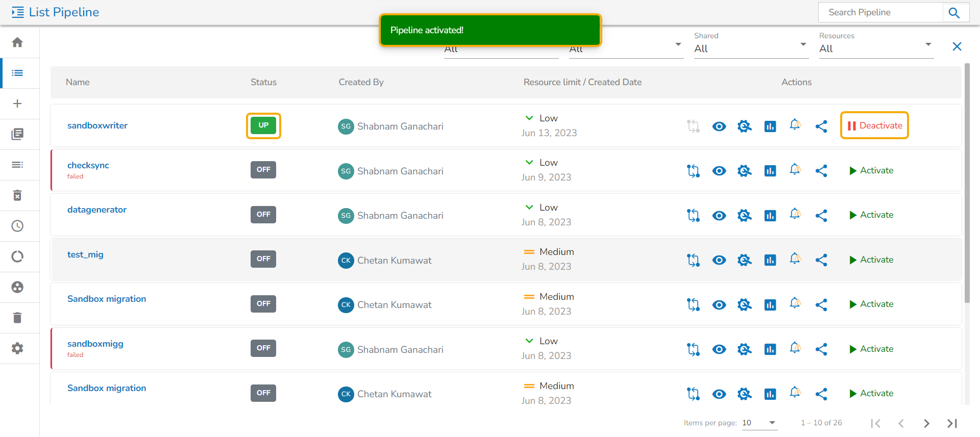
Task: Open the items per page dropdown
Action: (x=759, y=423)
